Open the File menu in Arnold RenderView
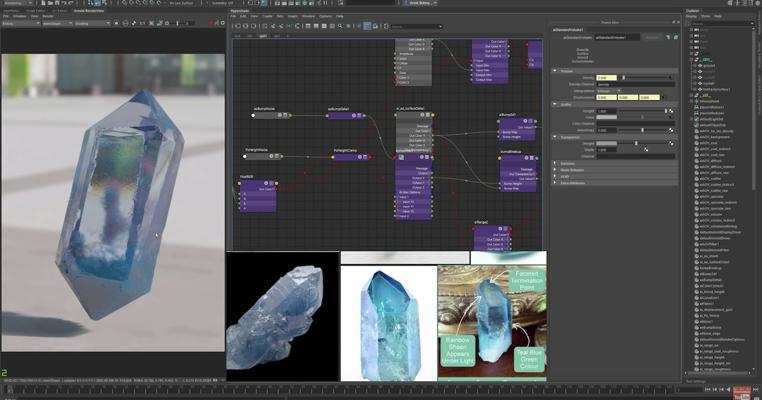 6,17
